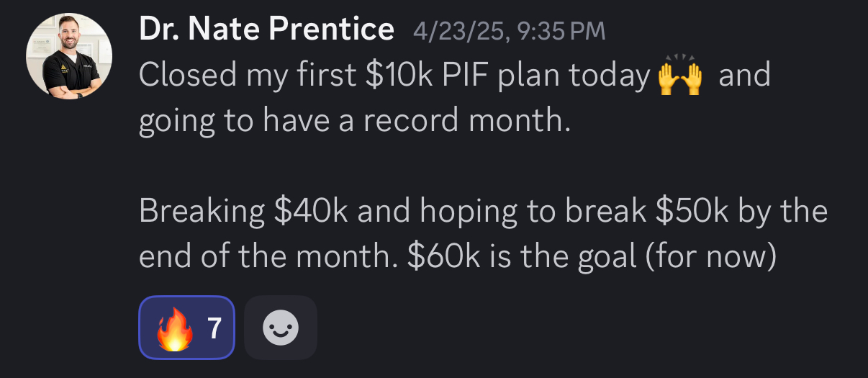
Task: Click the "$40k" amount in message
Action: (x=312, y=211)
